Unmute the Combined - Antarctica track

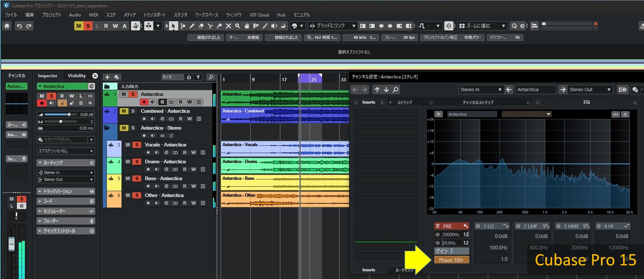click(x=124, y=111)
